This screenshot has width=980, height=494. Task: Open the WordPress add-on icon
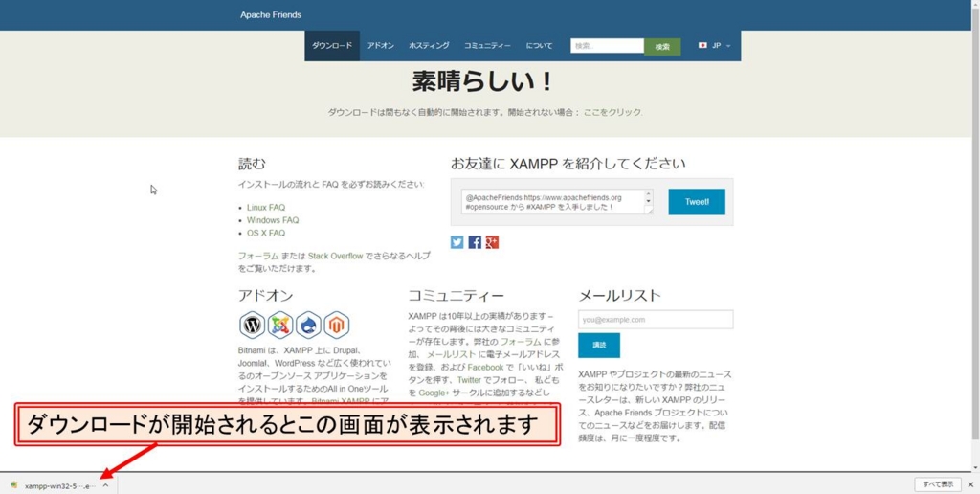pyautogui.click(x=252, y=325)
